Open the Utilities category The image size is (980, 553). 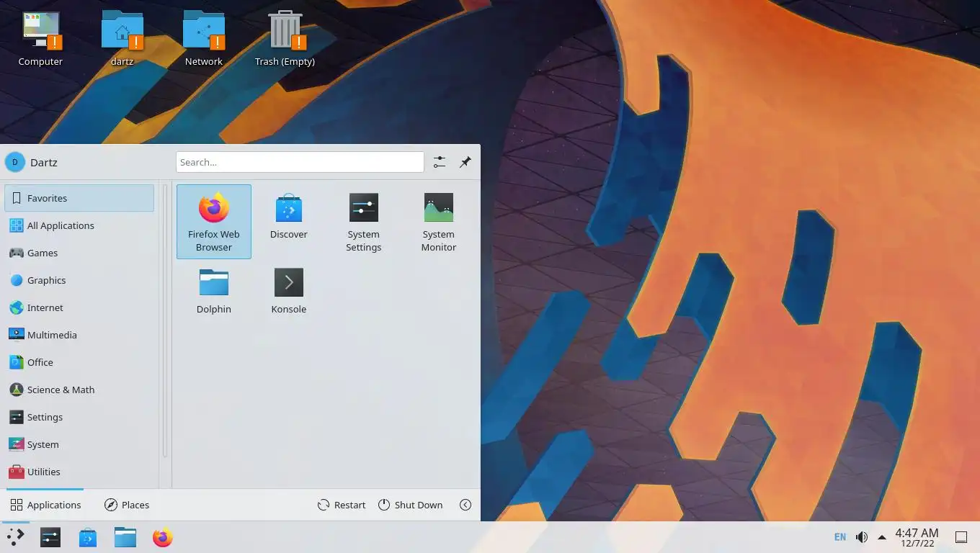(x=79, y=472)
